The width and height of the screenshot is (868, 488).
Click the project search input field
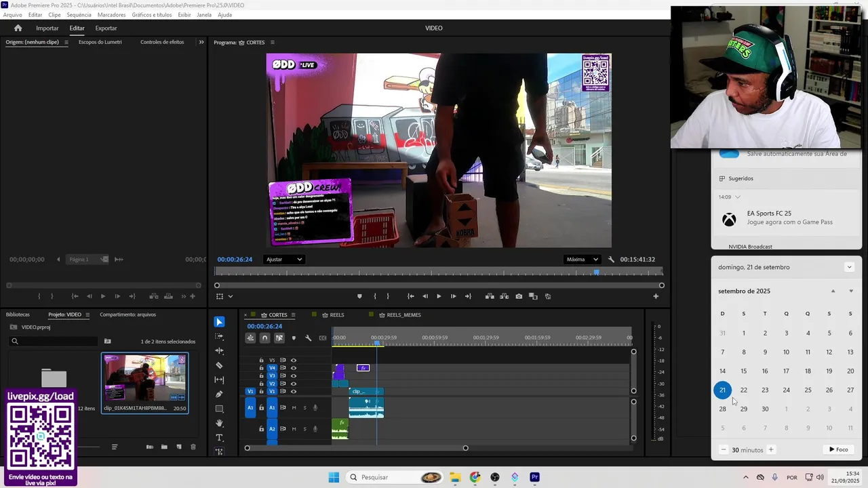tap(54, 341)
